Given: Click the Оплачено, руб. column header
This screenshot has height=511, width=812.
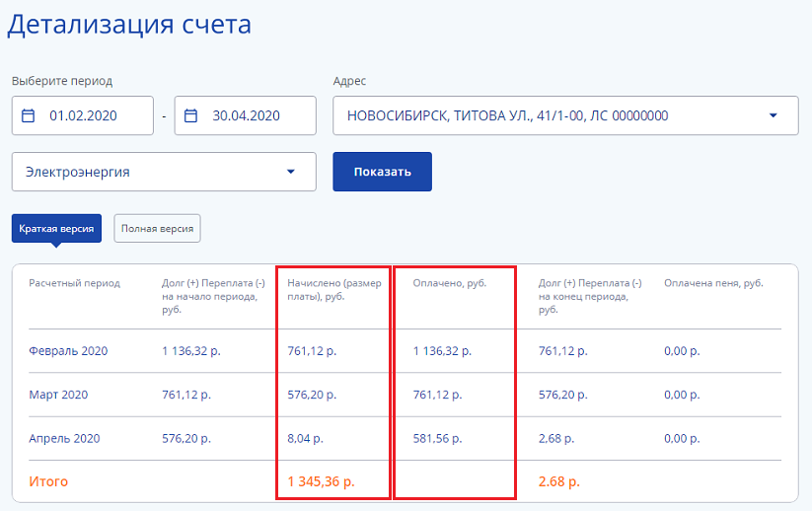Looking at the screenshot, I should (x=450, y=283).
